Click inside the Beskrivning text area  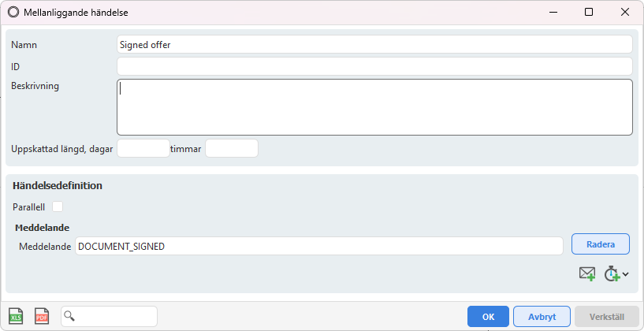(374, 107)
